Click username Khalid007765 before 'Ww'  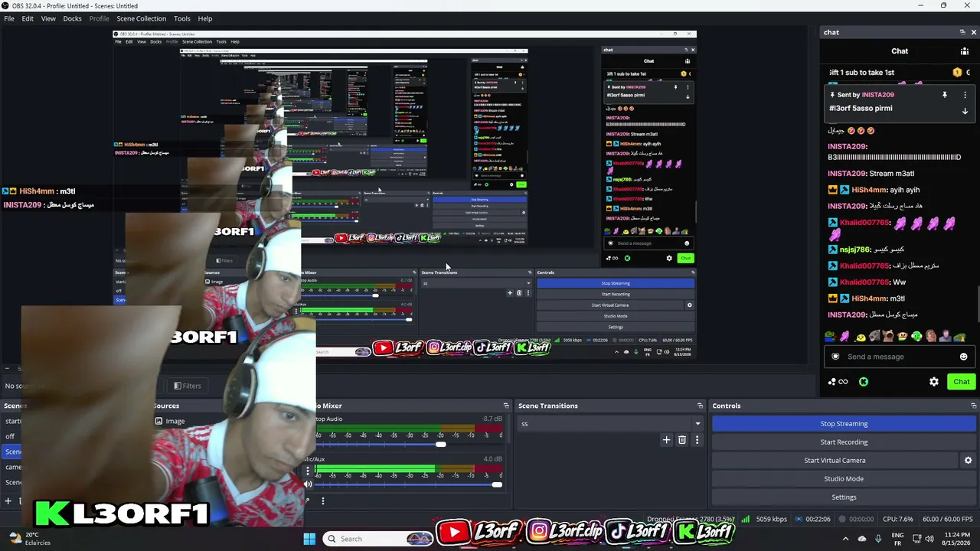[x=864, y=282]
